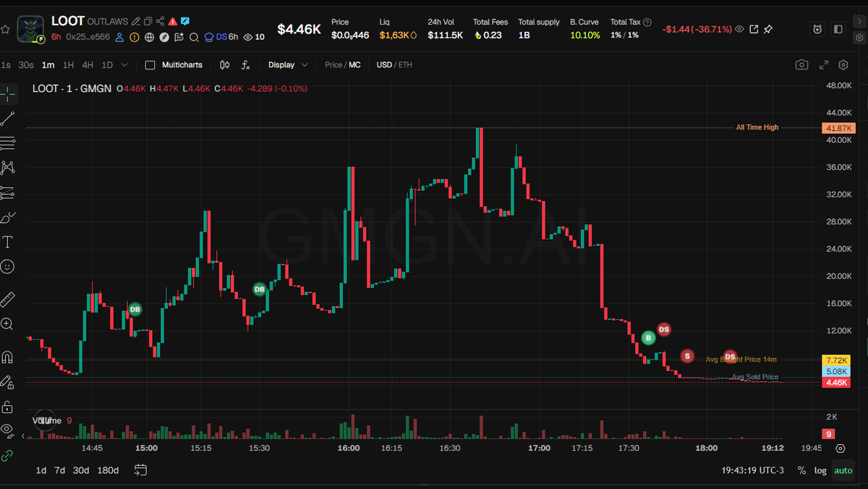Select the brush drawing tool

tap(8, 217)
